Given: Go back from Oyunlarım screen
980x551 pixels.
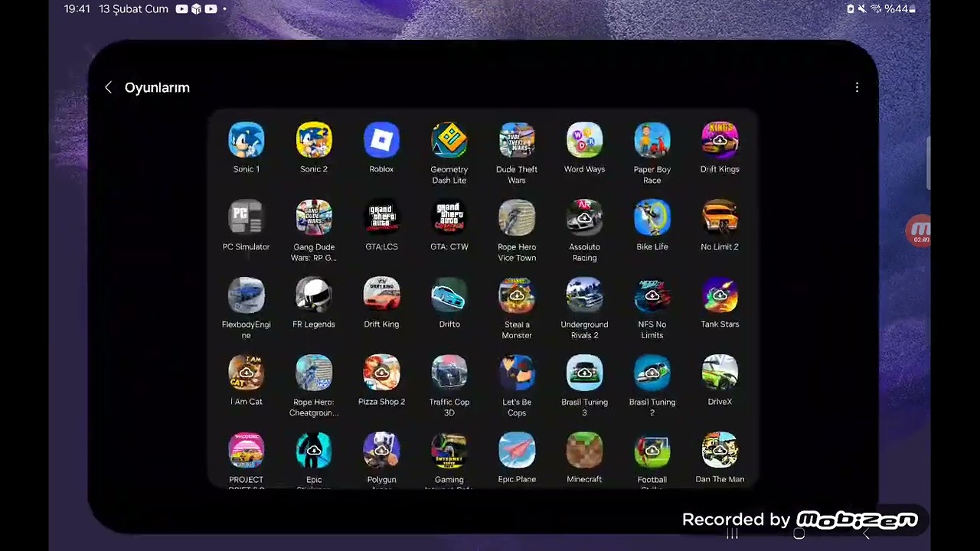Looking at the screenshot, I should coord(108,87).
